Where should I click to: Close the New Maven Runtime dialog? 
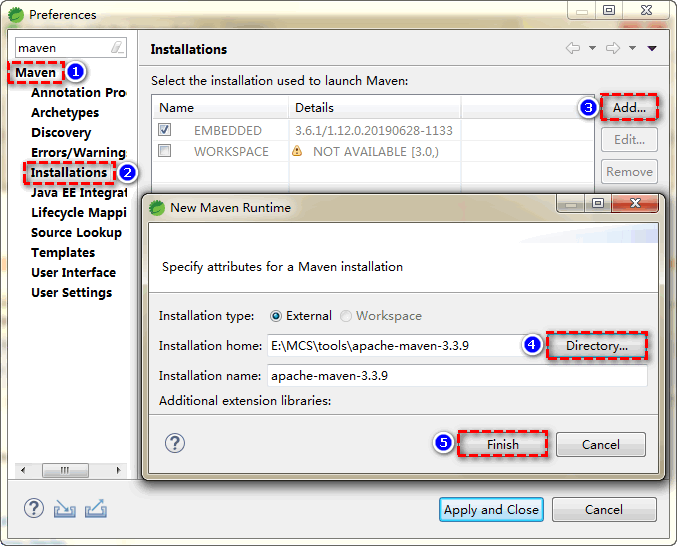[x=635, y=203]
